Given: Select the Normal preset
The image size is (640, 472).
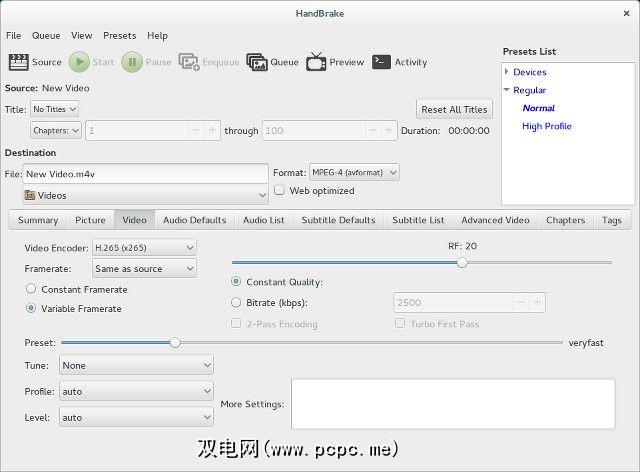Looking at the screenshot, I should [539, 108].
